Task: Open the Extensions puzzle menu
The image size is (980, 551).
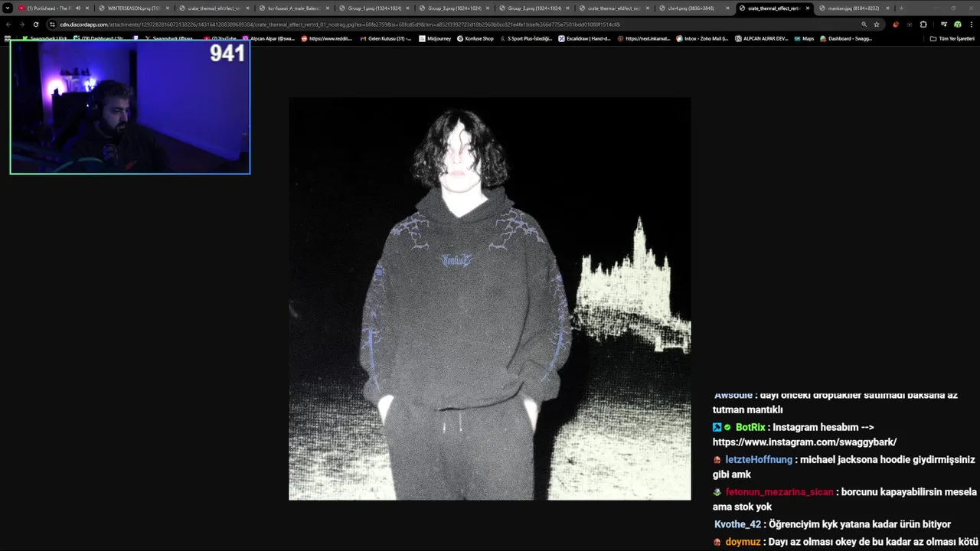Action: (923, 24)
